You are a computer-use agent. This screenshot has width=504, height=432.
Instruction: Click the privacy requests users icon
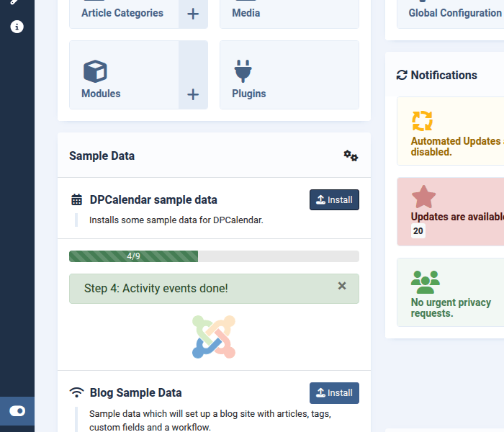click(x=425, y=282)
